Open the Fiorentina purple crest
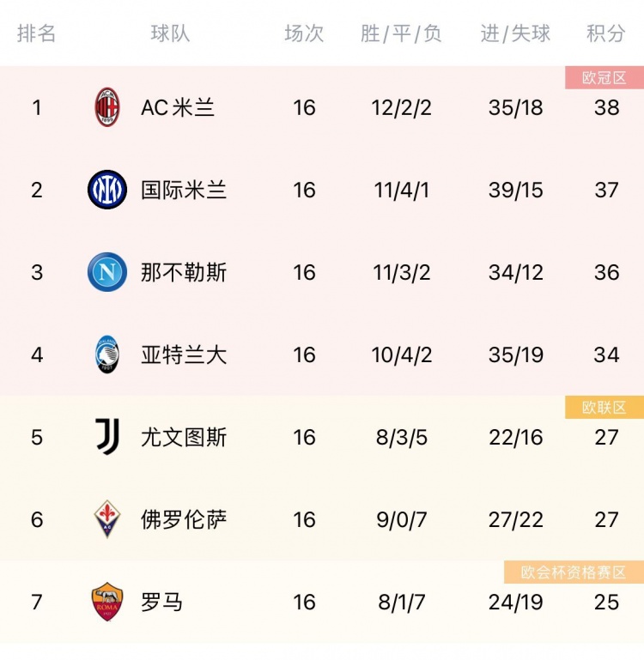 (107, 519)
